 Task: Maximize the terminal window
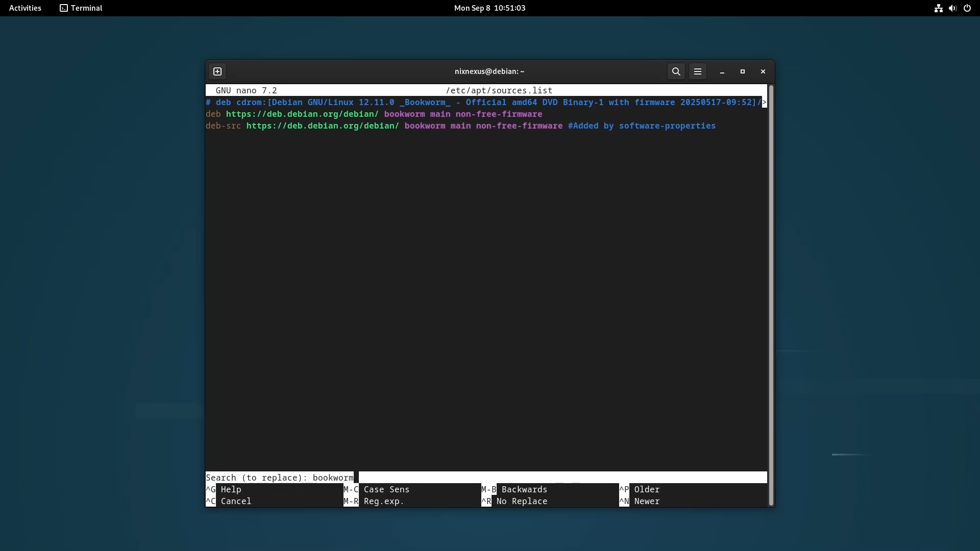pos(743,71)
